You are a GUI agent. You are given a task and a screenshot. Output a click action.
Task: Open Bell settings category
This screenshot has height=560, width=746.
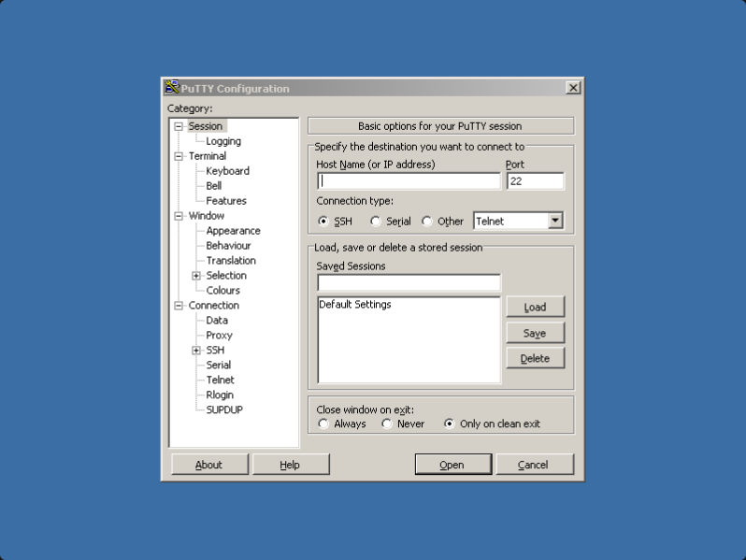214,185
